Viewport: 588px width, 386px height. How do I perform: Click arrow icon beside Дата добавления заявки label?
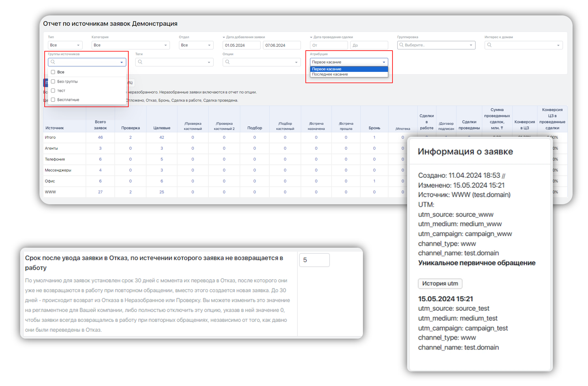(224, 38)
